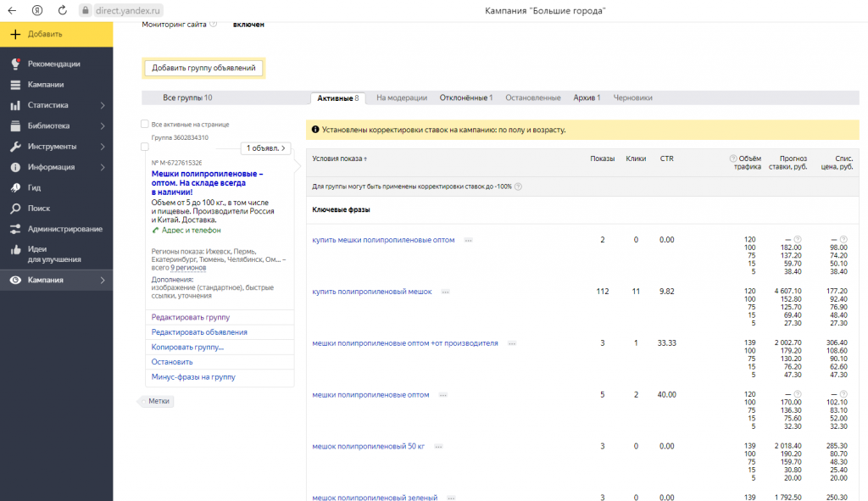Expand the Кампания sidebar arrow
This screenshot has height=501, width=868.
point(103,280)
